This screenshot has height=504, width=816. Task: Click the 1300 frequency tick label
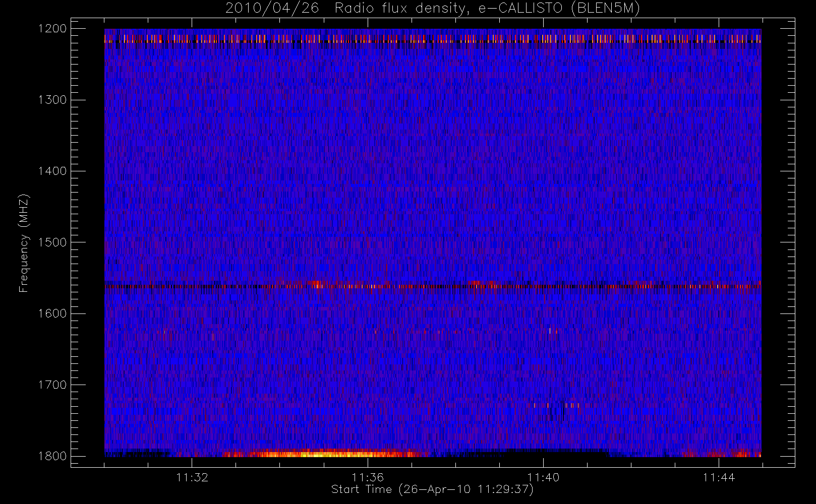(x=52, y=100)
